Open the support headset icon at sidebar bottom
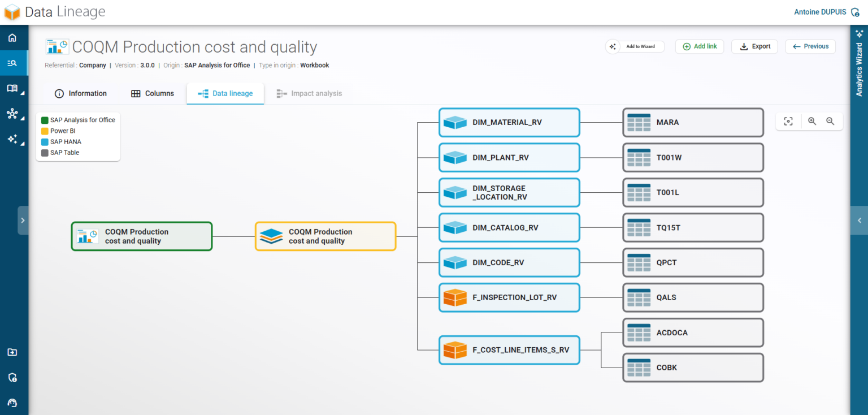This screenshot has height=415, width=868. click(12, 403)
